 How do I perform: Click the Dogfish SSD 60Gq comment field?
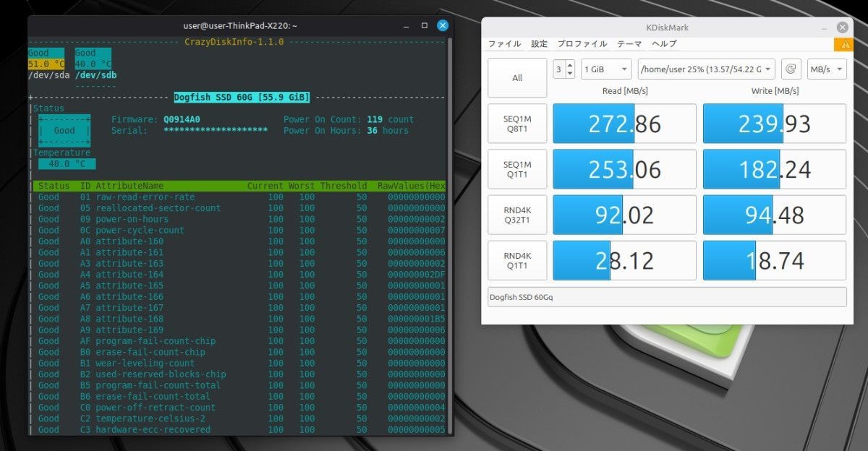click(x=667, y=297)
